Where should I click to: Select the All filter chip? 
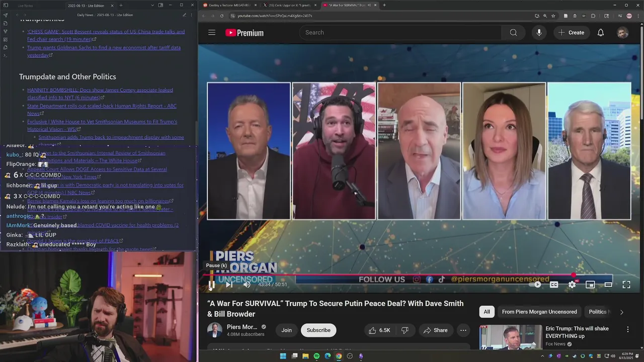[x=487, y=312]
